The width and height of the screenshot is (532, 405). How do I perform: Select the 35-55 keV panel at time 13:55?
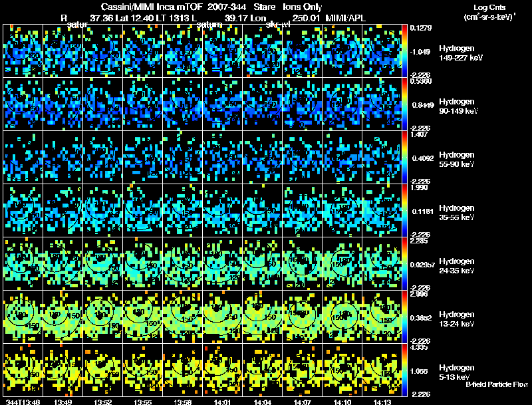point(143,211)
